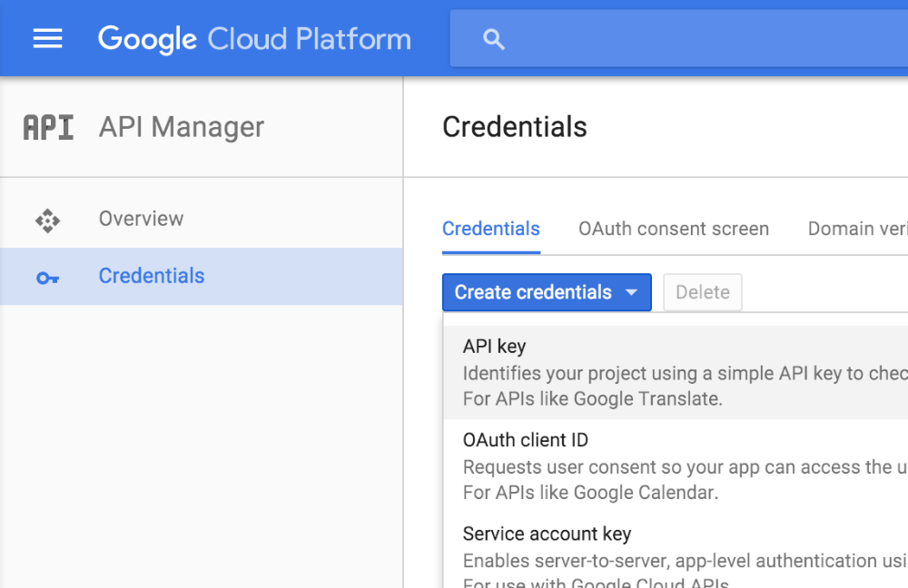
Task: Select Credentials in the sidebar
Action: click(x=202, y=277)
